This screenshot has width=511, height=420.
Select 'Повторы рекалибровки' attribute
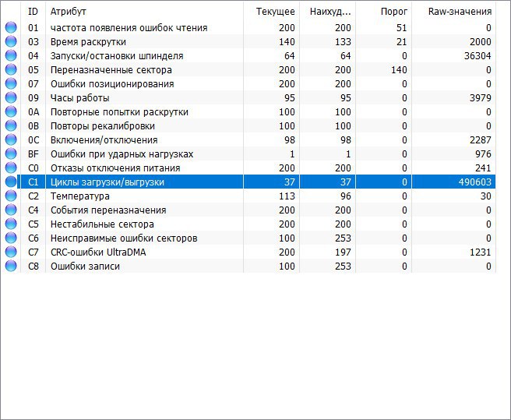tap(103, 126)
